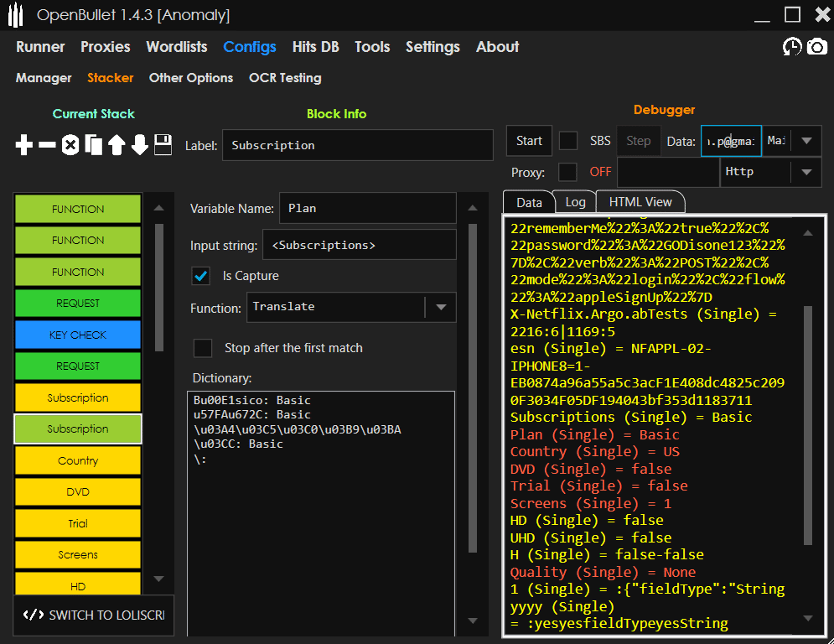Capture a screenshot with the camera icon
This screenshot has width=834, height=644.
pos(817,48)
